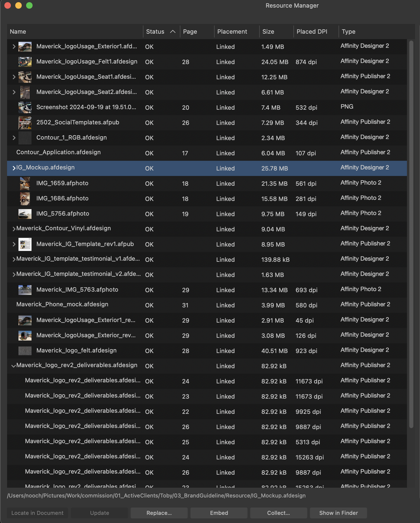Expand the Contour_1_RGB.afdesign row
The height and width of the screenshot is (523, 420).
pyautogui.click(x=14, y=138)
